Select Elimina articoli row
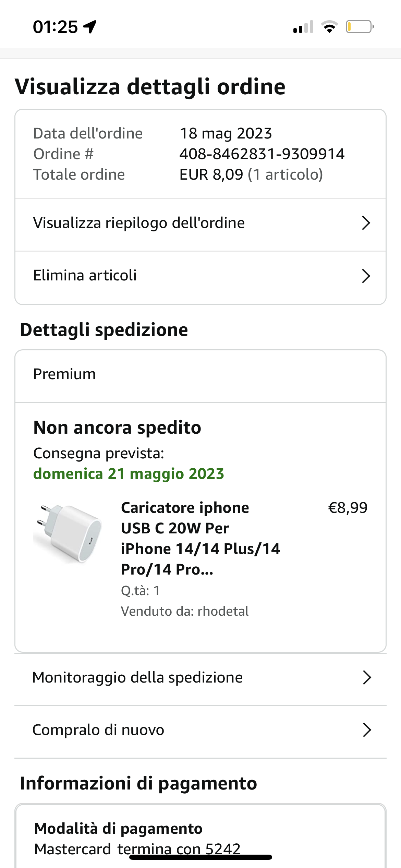 pyautogui.click(x=85, y=276)
